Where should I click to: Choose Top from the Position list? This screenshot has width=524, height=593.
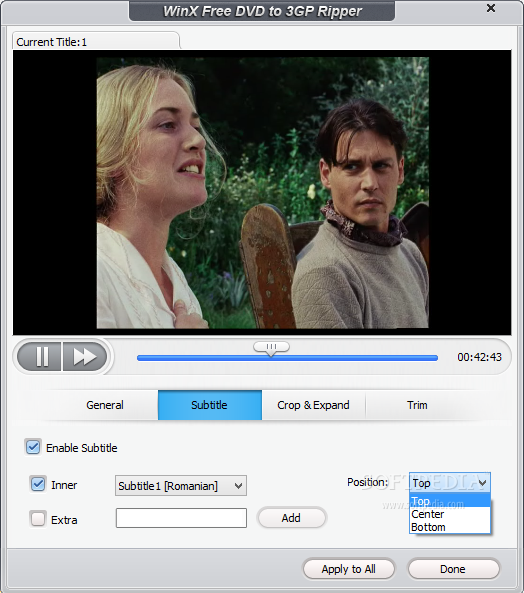(450, 501)
